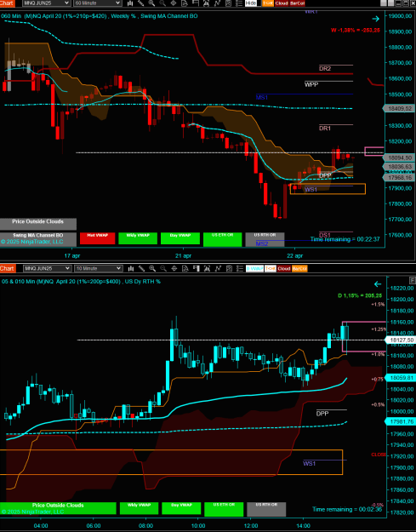Click zoom out magnifier on lower chart
Viewport: 416px width, 532px height.
[x=163, y=268]
